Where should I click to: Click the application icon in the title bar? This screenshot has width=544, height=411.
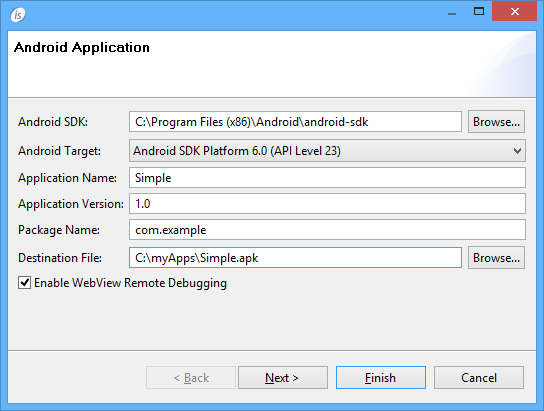[x=18, y=15]
